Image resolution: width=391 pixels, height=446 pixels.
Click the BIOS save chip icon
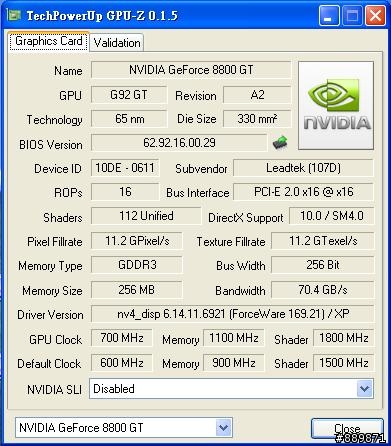pyautogui.click(x=280, y=143)
